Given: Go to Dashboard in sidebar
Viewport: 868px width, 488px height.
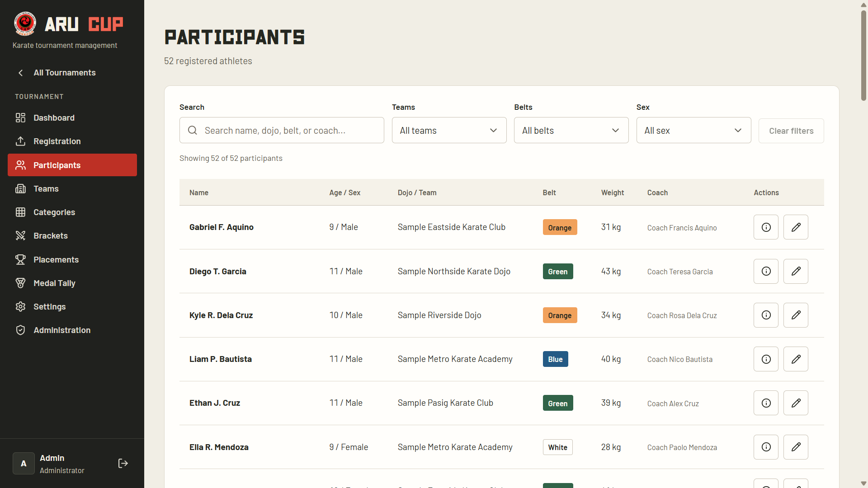Looking at the screenshot, I should [x=72, y=117].
